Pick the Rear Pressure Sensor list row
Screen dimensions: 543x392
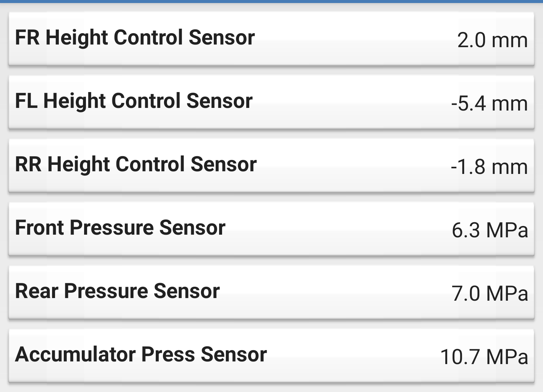pyautogui.click(x=271, y=293)
